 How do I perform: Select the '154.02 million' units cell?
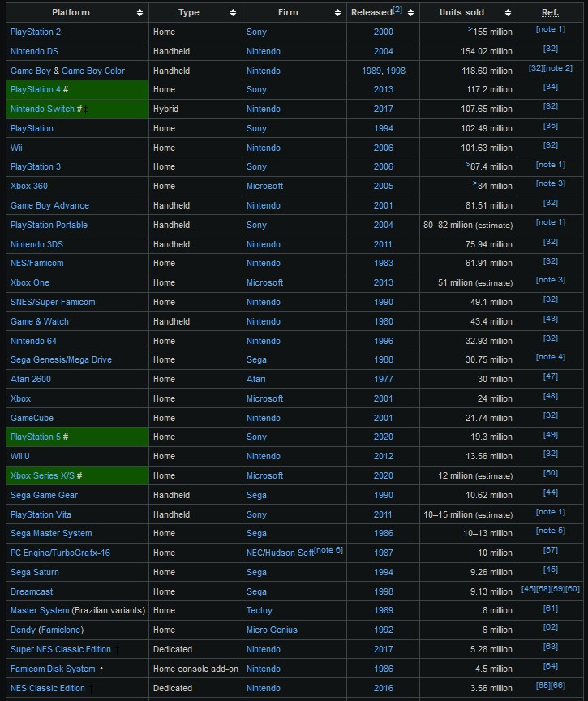(x=468, y=51)
